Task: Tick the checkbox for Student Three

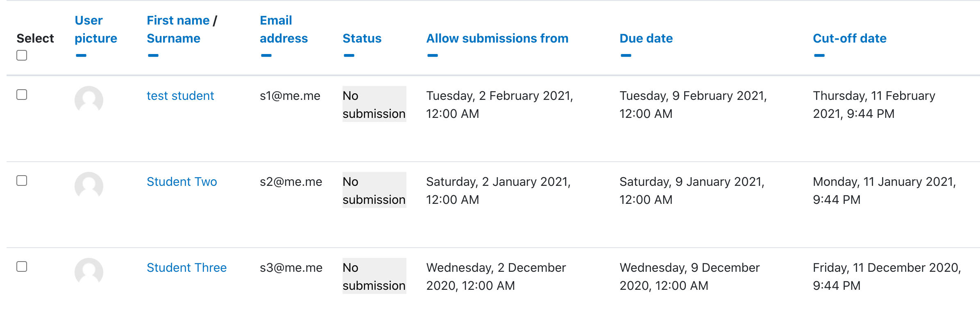Action: (x=22, y=266)
